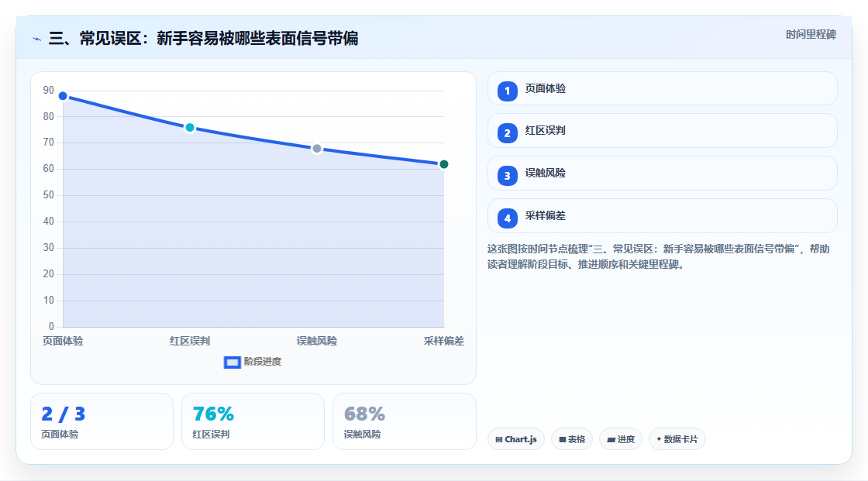Toggle the 阶段进度 legend swatch
This screenshot has width=868, height=481.
[232, 362]
